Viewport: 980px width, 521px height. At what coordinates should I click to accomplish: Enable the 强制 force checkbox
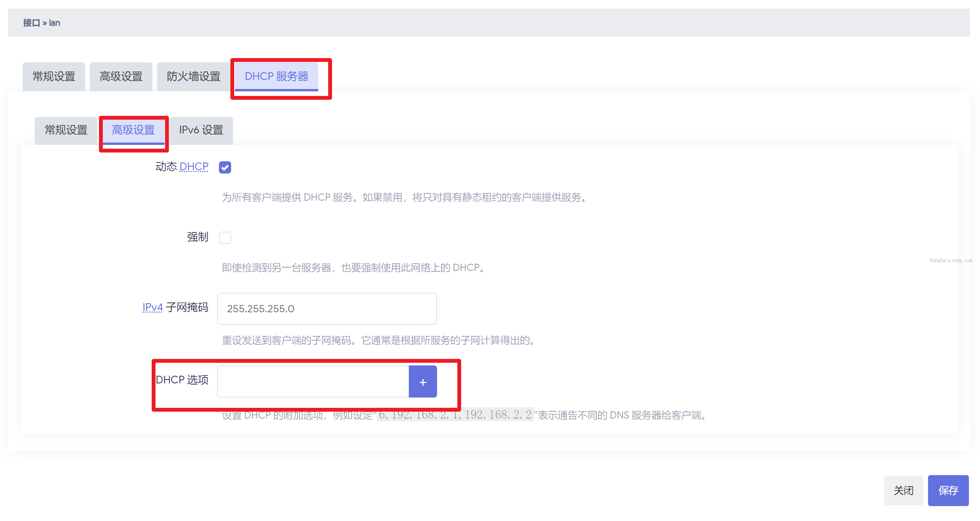click(225, 237)
